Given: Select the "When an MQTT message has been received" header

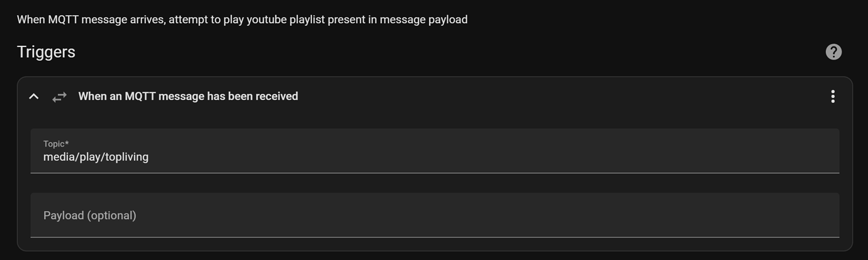Looking at the screenshot, I should pos(188,96).
